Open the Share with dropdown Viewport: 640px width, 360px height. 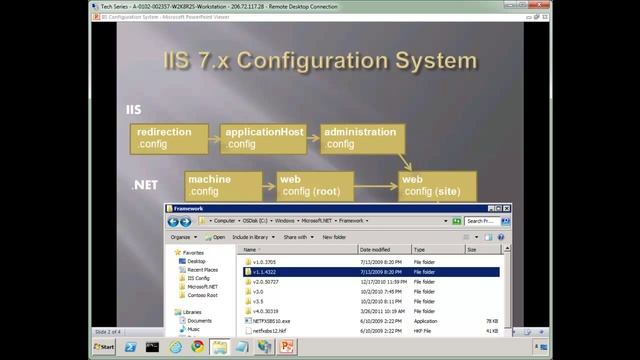coord(299,237)
